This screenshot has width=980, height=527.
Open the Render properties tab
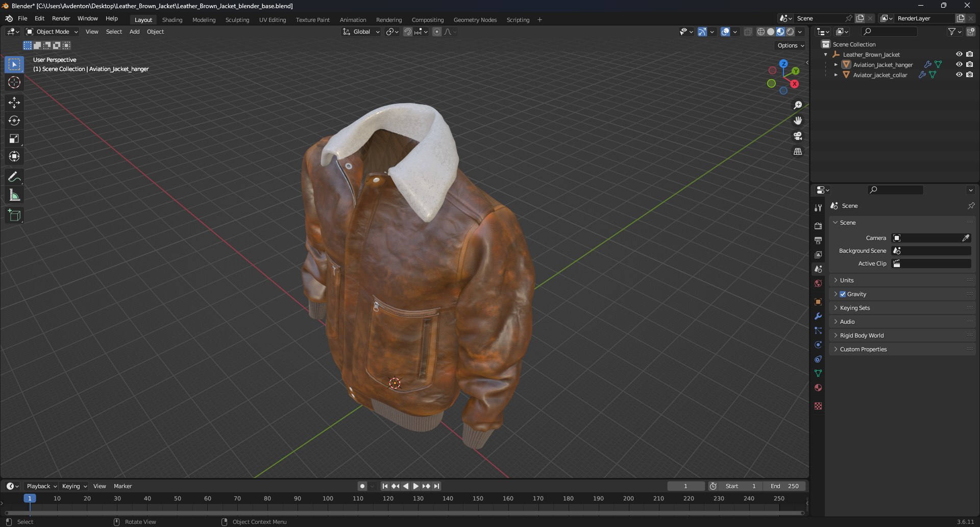click(818, 226)
